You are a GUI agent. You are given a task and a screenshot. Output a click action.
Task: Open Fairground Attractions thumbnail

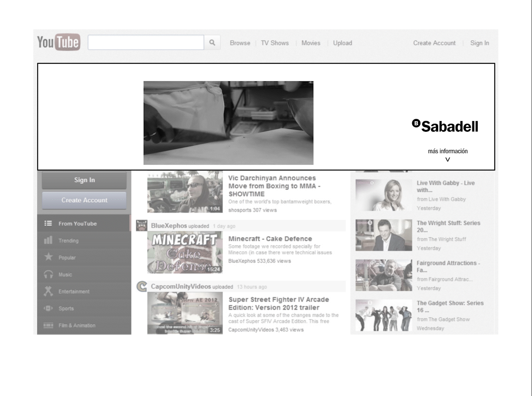[384, 275]
